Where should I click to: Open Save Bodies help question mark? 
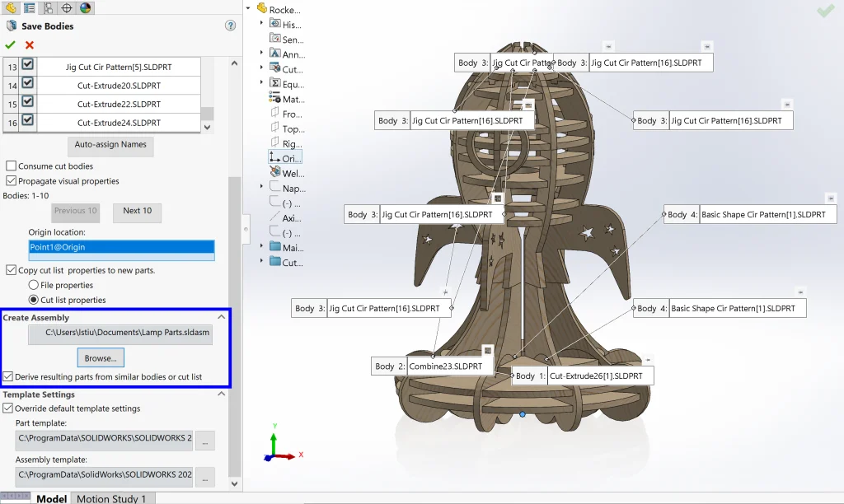click(230, 26)
